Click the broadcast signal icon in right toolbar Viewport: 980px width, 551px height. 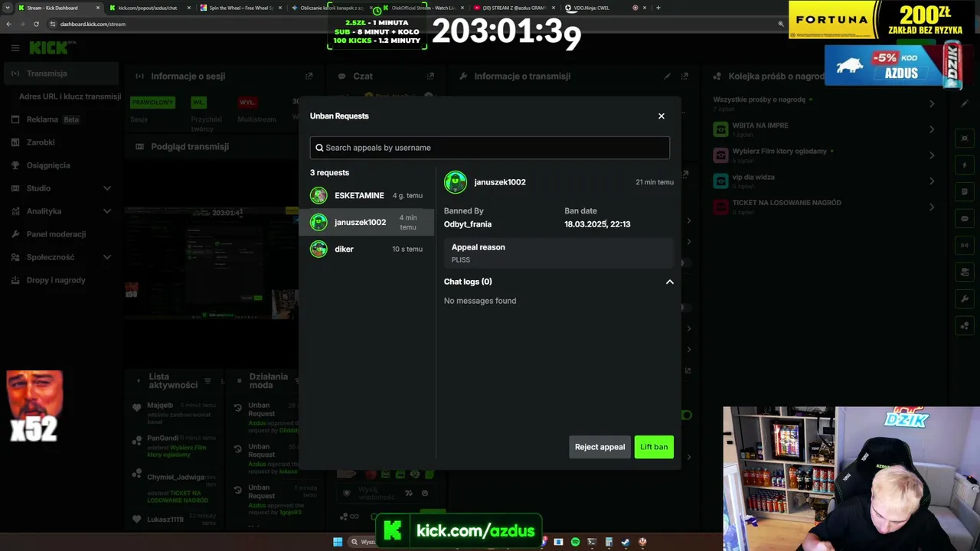965,246
